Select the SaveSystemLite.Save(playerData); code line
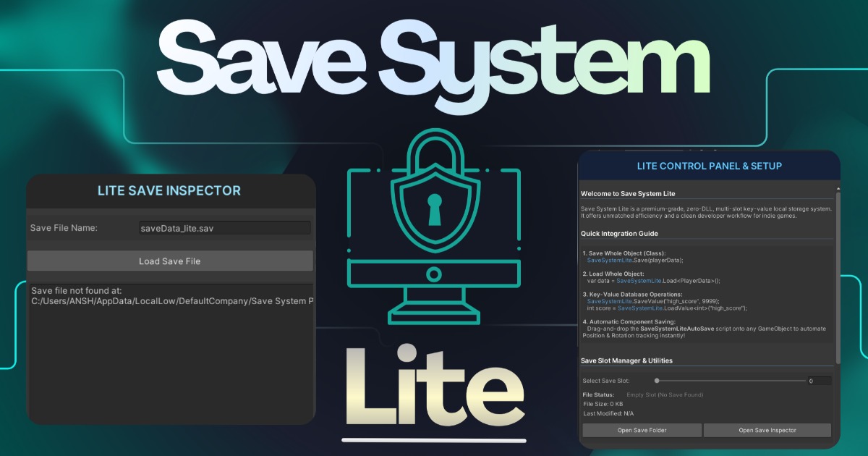The height and width of the screenshot is (456, 868). 635,260
